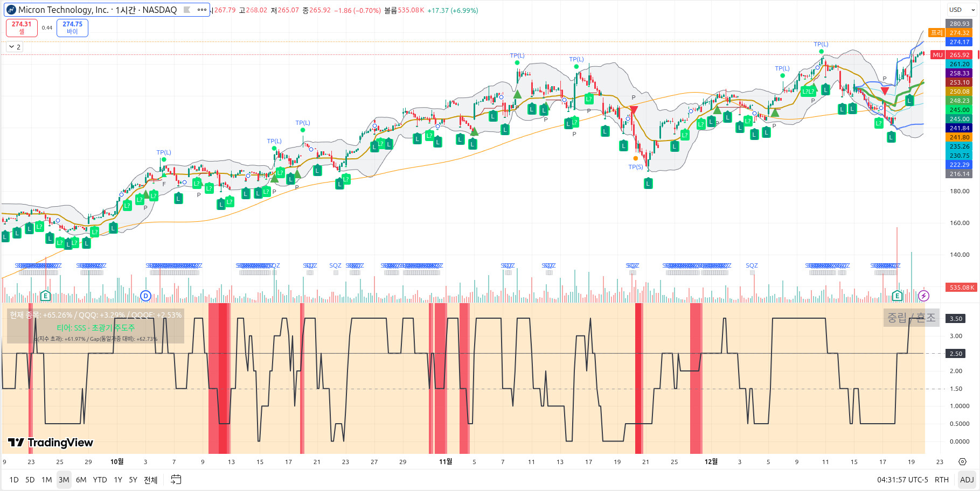Click the right earnings E marker near December 17

point(897,296)
